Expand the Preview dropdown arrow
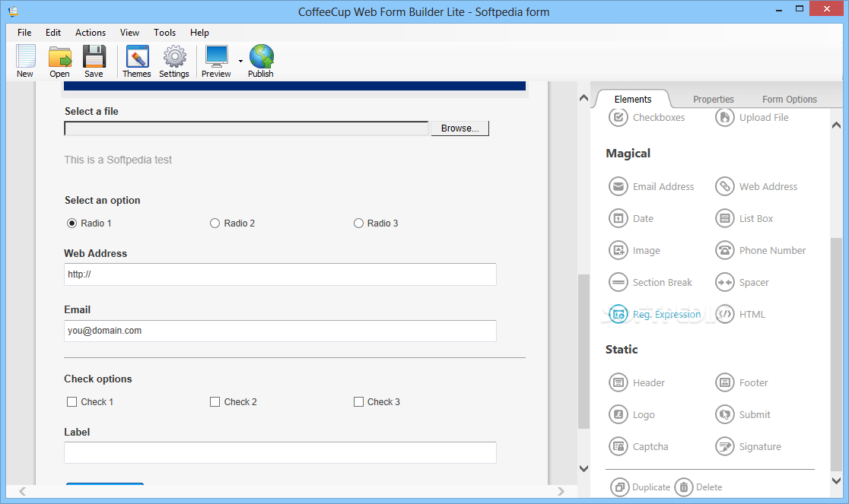 [240, 61]
